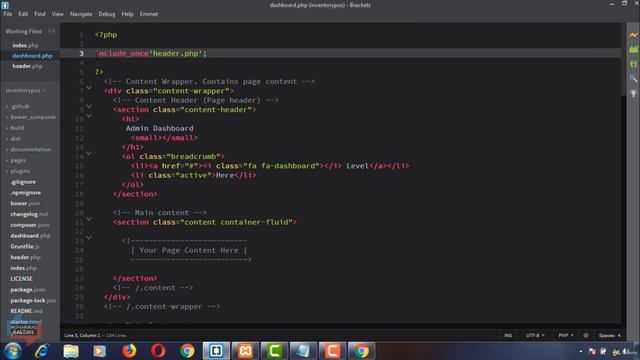Viewport: 640px width, 360px height.
Task: Collapse the fold arrow at line 9 section
Action: pyautogui.click(x=89, y=107)
